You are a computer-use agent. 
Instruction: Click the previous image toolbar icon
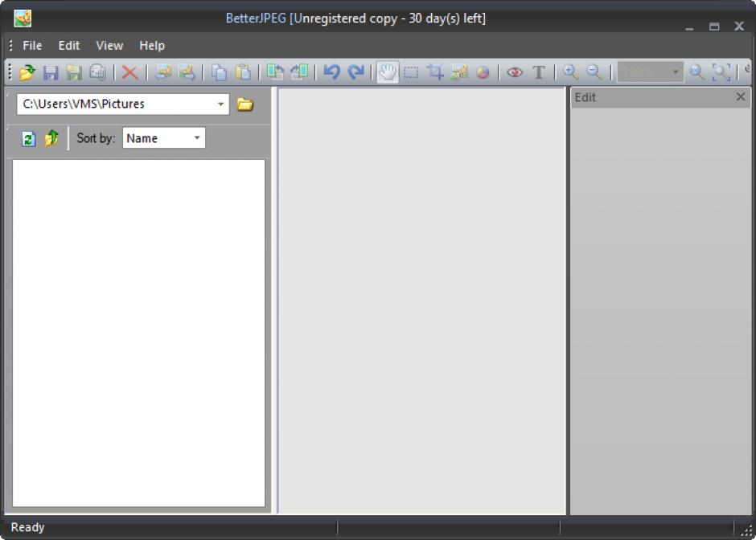pyautogui.click(x=163, y=72)
